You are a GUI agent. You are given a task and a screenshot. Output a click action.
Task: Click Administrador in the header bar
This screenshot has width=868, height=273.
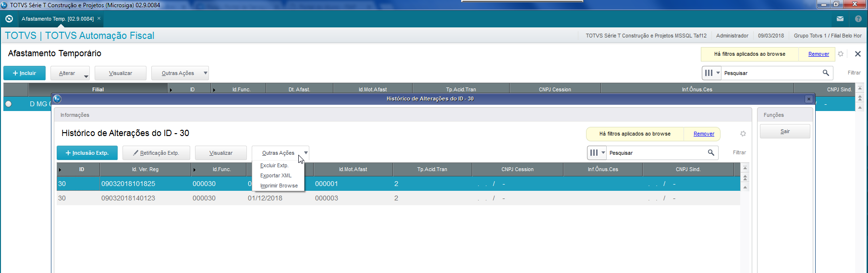(x=732, y=36)
